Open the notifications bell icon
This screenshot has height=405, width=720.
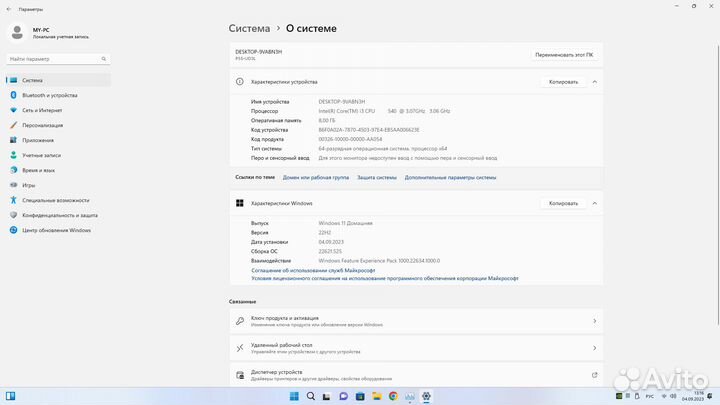[710, 396]
